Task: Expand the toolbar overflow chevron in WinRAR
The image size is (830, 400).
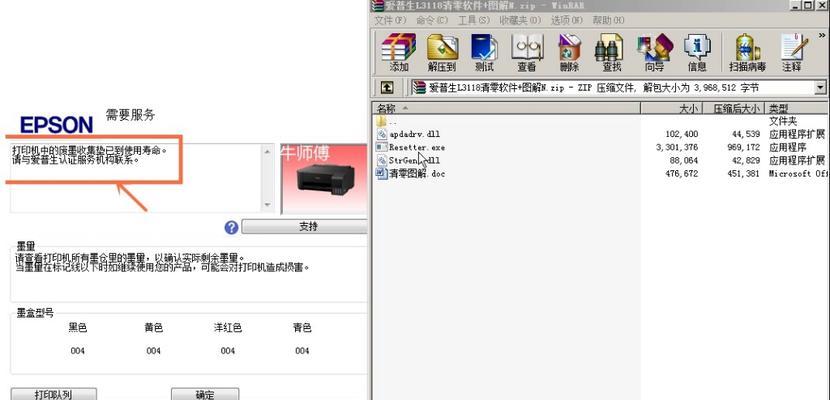Action: point(820,37)
